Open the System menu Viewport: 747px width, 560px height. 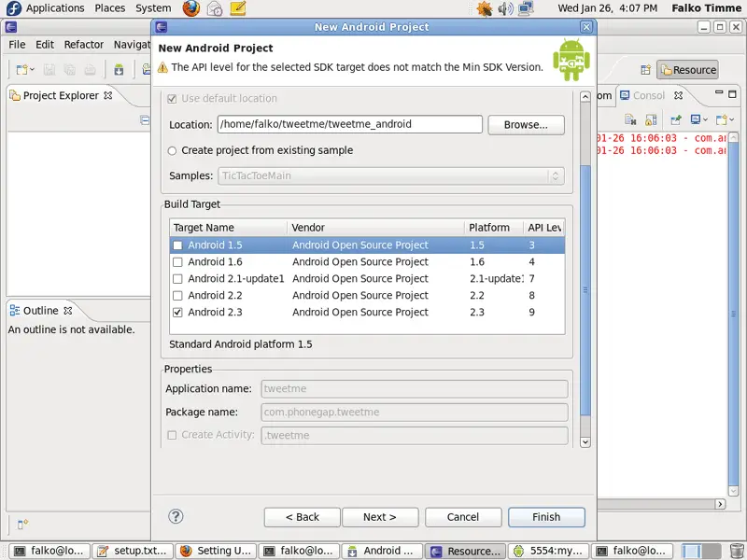[x=153, y=8]
